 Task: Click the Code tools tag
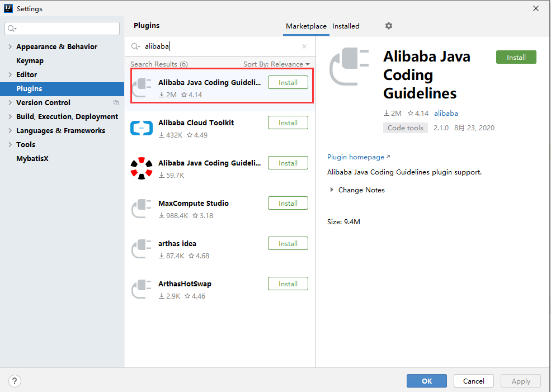point(405,128)
